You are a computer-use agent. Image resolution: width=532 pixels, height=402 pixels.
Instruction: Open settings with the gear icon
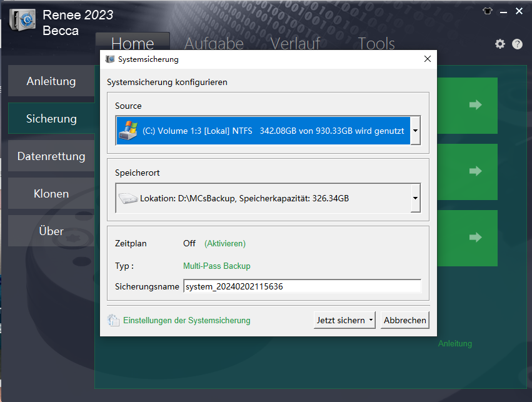click(x=499, y=44)
